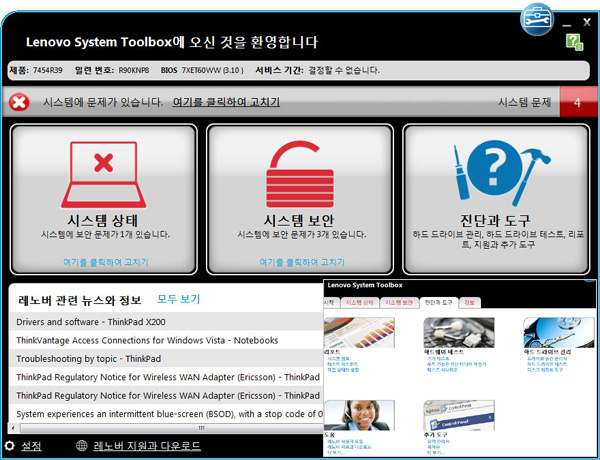The image size is (600, 460).
Task: Click the 리포트 chart thumbnail in preview
Action: pos(359,333)
